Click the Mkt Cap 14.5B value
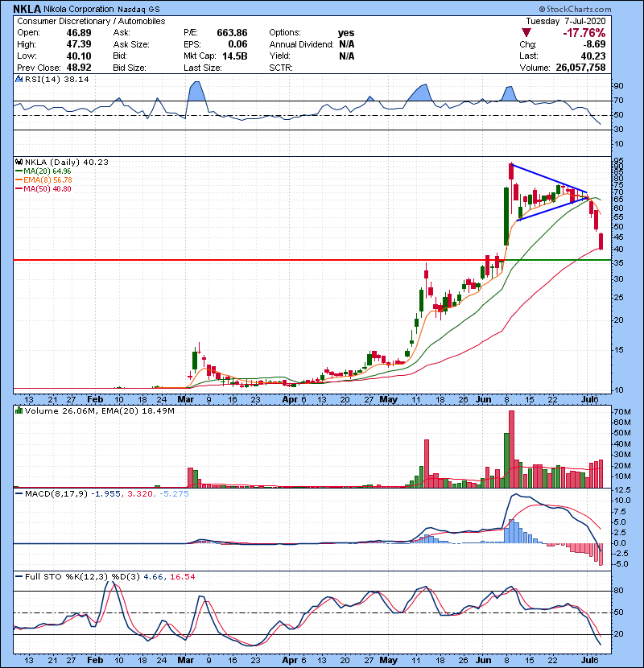The width and height of the screenshot is (644, 668). (x=234, y=56)
